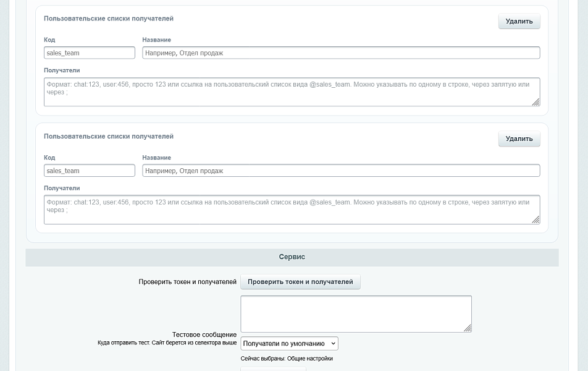
Task: Click the Сейчас выбраны: Общие настройки text
Action: [287, 359]
